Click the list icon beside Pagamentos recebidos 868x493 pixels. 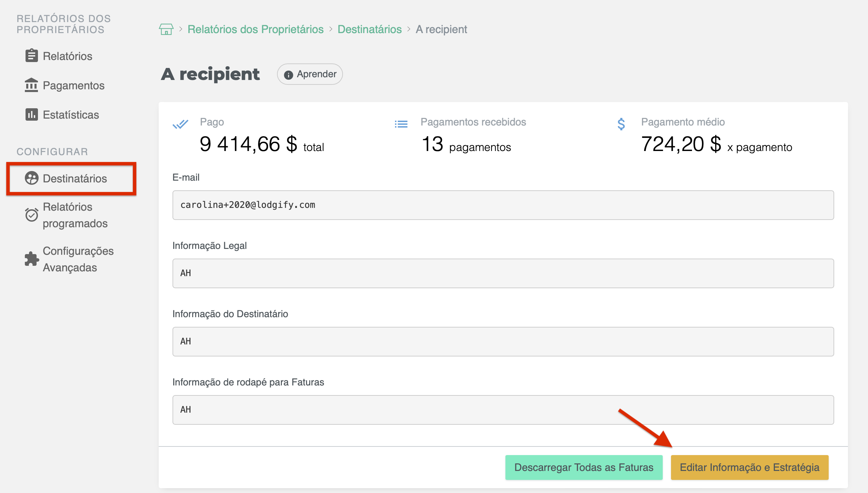pyautogui.click(x=401, y=124)
